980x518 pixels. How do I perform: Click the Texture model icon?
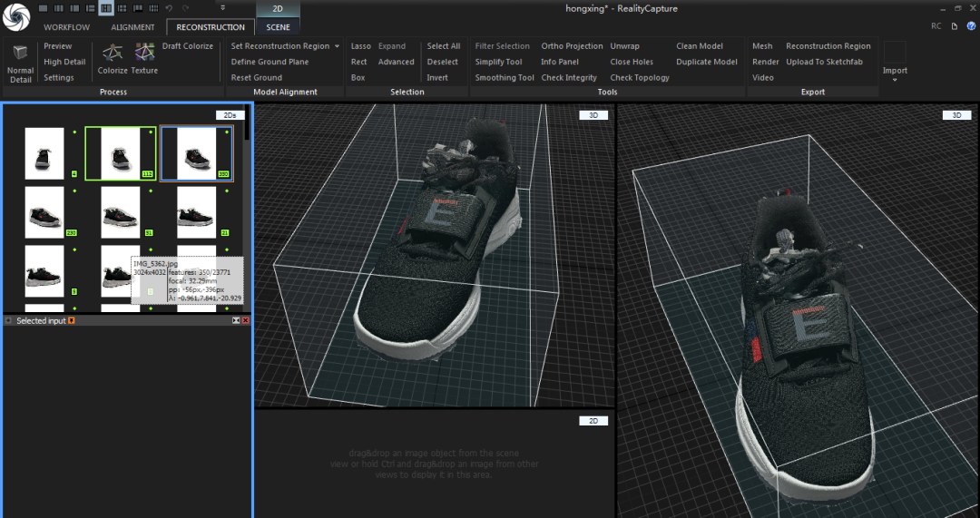click(x=144, y=53)
